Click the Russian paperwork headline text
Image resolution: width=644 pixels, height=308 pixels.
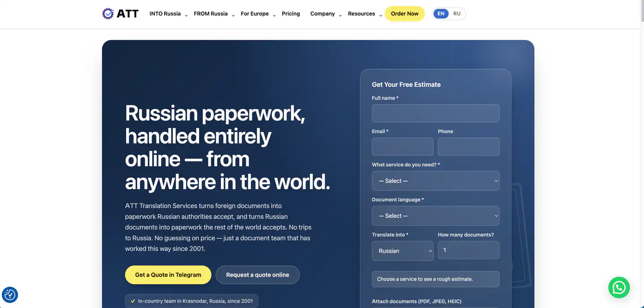pyautogui.click(x=228, y=148)
